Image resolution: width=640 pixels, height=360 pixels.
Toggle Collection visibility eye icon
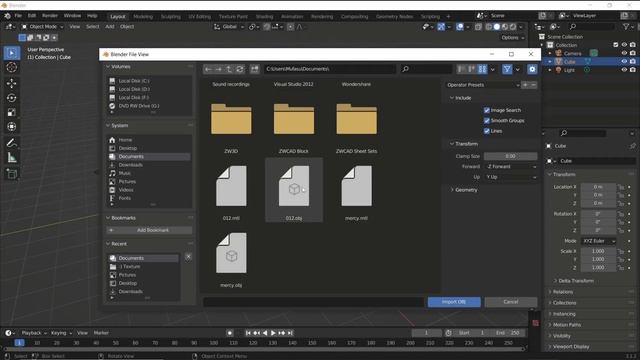click(x=624, y=45)
